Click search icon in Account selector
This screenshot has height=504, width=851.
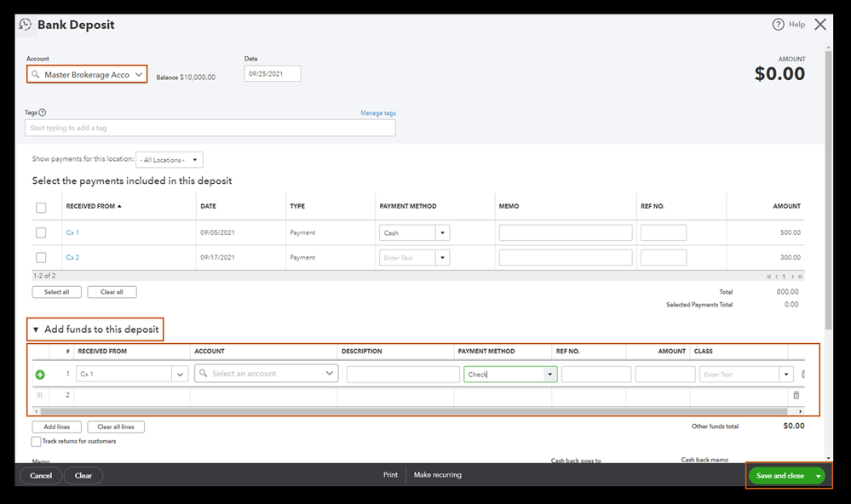(35, 74)
